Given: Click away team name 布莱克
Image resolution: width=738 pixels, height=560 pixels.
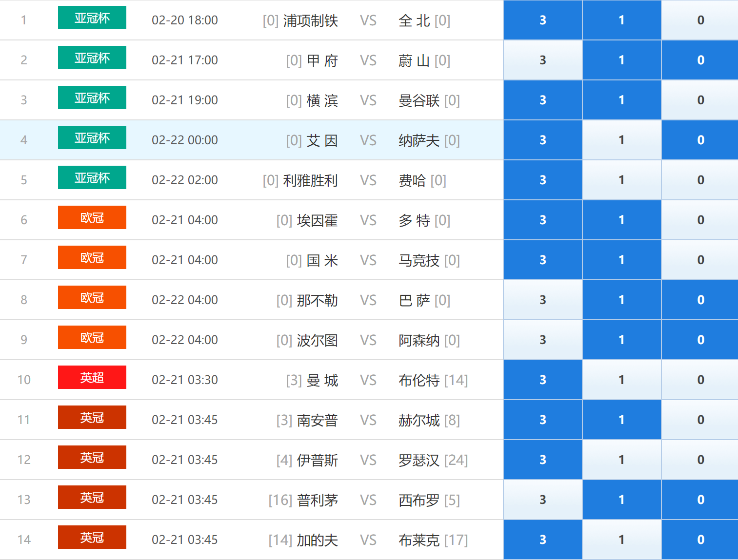Looking at the screenshot, I should click(x=419, y=540).
